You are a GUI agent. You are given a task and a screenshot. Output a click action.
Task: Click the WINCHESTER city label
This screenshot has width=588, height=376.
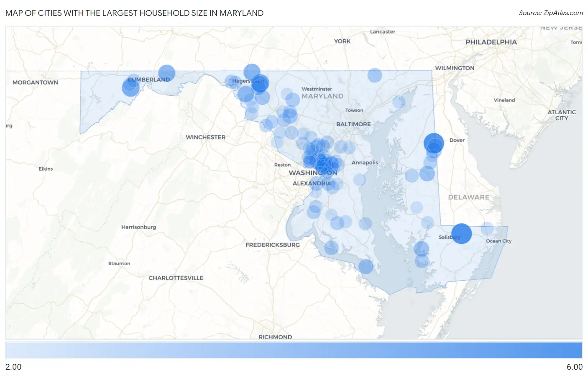point(205,137)
